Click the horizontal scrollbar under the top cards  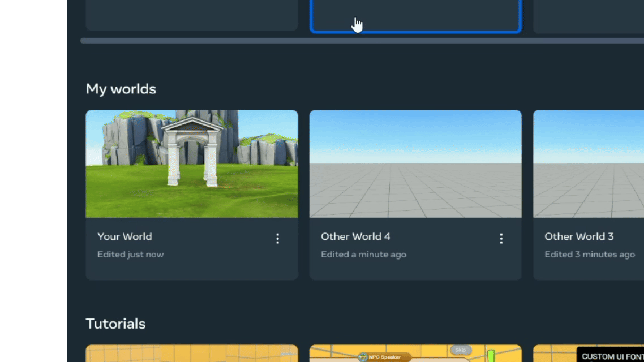(x=362, y=41)
